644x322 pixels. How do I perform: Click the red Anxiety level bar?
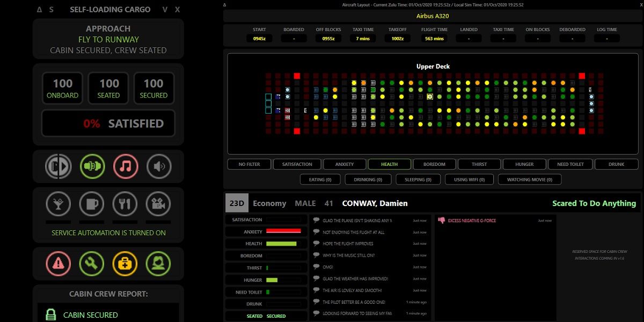[x=283, y=231]
